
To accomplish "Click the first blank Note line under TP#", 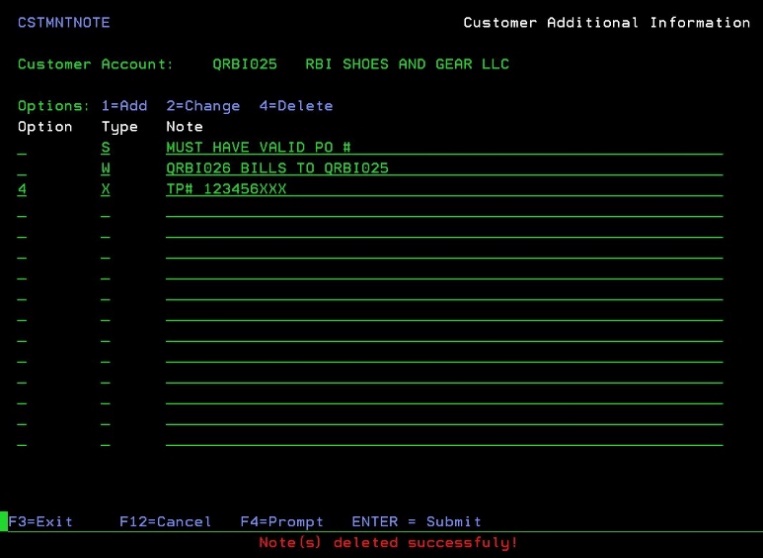I will 443,210.
